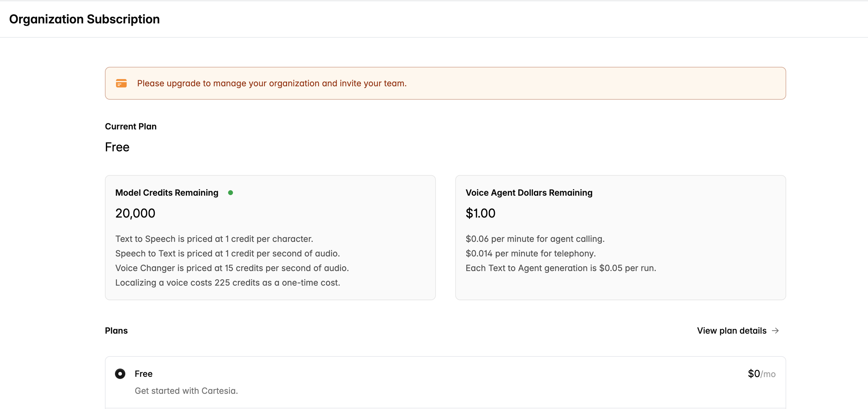Click the Text to Speech pricing line
The height and width of the screenshot is (409, 868).
tap(214, 239)
